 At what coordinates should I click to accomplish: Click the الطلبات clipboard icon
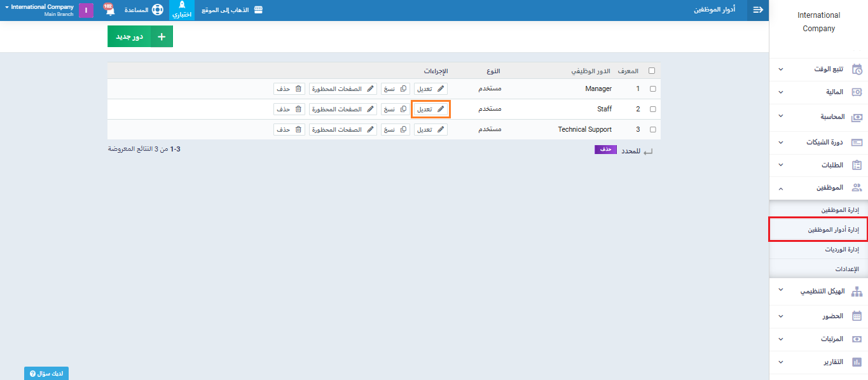pos(857,165)
